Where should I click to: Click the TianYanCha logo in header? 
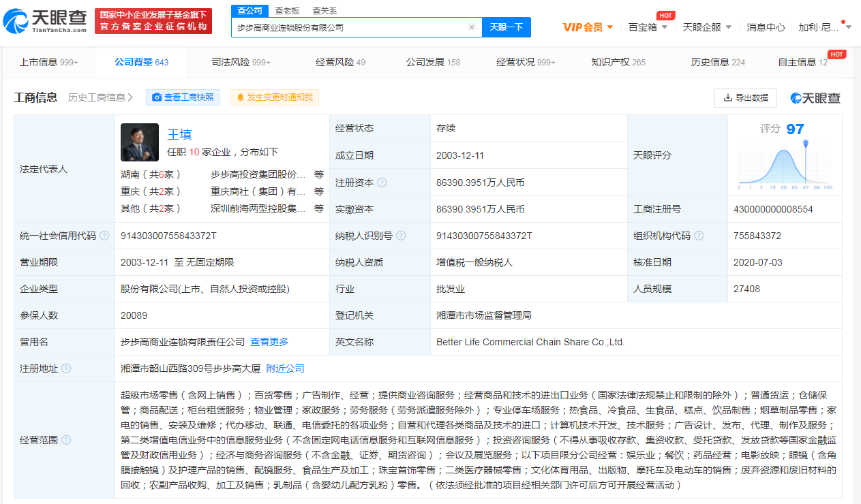click(x=45, y=21)
